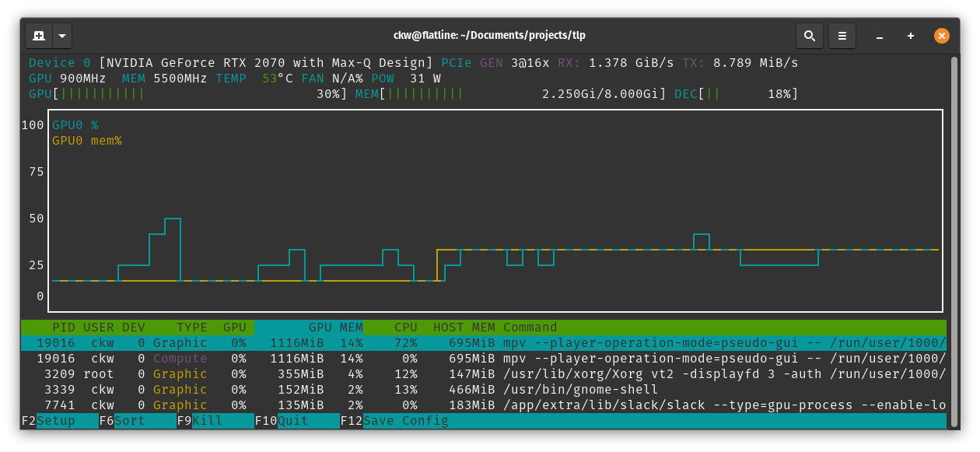980x452 pixels.
Task: Expand the new-tab profile dropdown arrow
Action: tap(61, 35)
